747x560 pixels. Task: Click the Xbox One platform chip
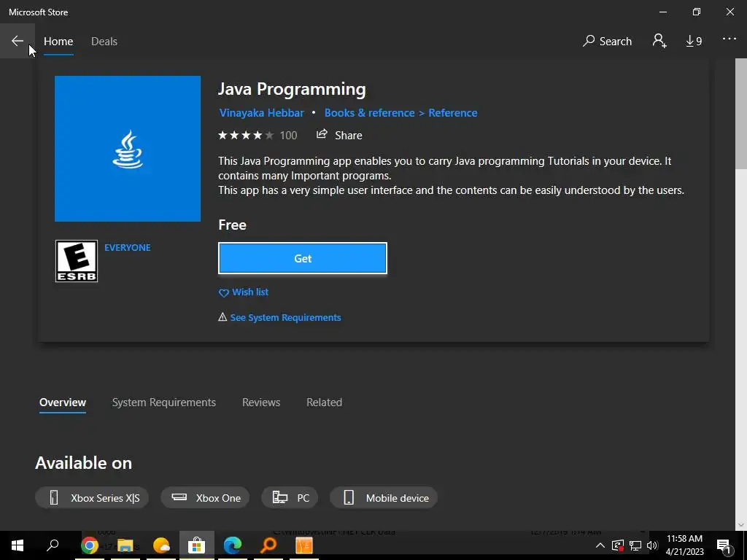205,497
